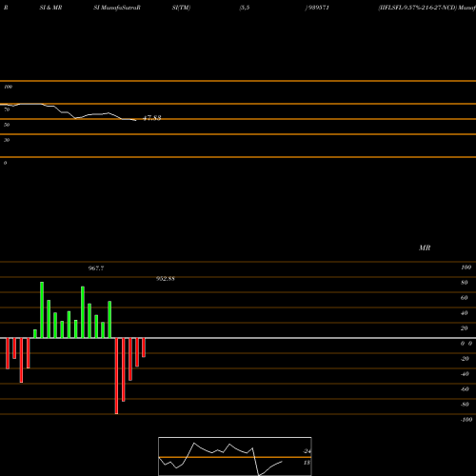
Task: Click the RSI axis label 100 at left
Action: click(x=8, y=87)
